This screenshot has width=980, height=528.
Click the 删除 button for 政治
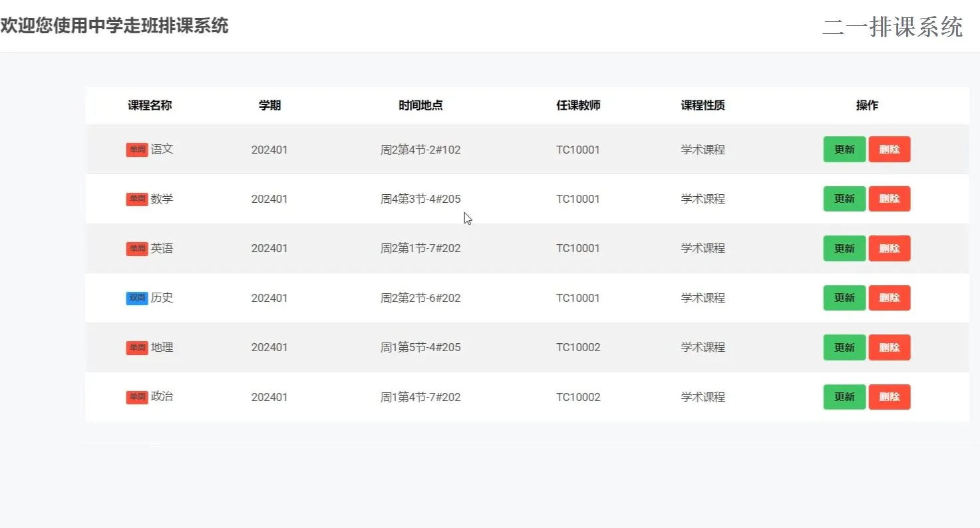pyautogui.click(x=890, y=397)
